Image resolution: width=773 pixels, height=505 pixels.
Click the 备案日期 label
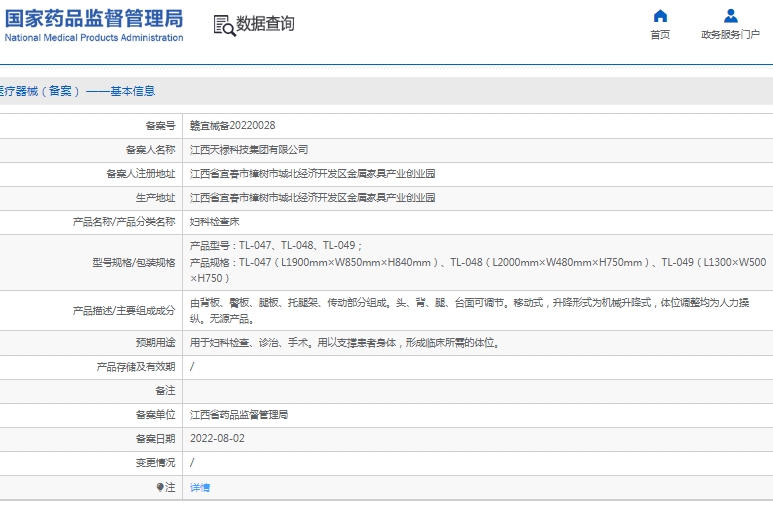155,439
